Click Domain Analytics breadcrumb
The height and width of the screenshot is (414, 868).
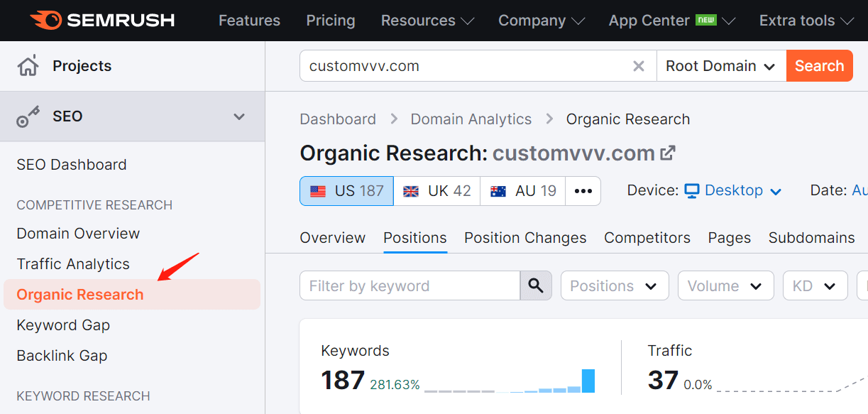tap(471, 119)
